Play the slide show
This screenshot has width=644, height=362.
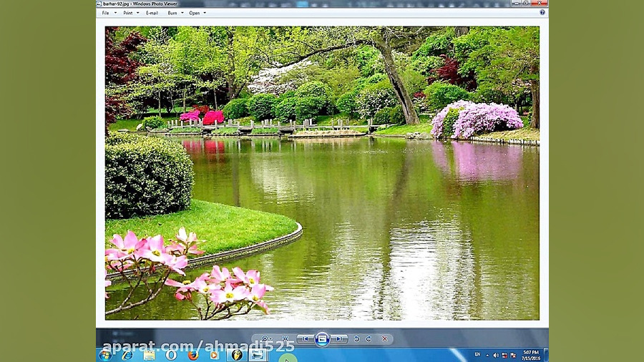[x=323, y=339]
